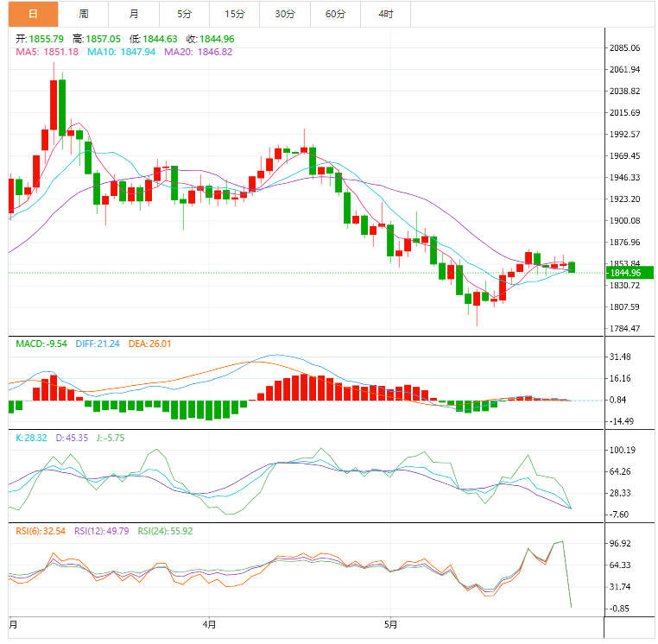The width and height of the screenshot is (658, 644).
Task: Click the 4月 date axis marker
Action: point(209,625)
